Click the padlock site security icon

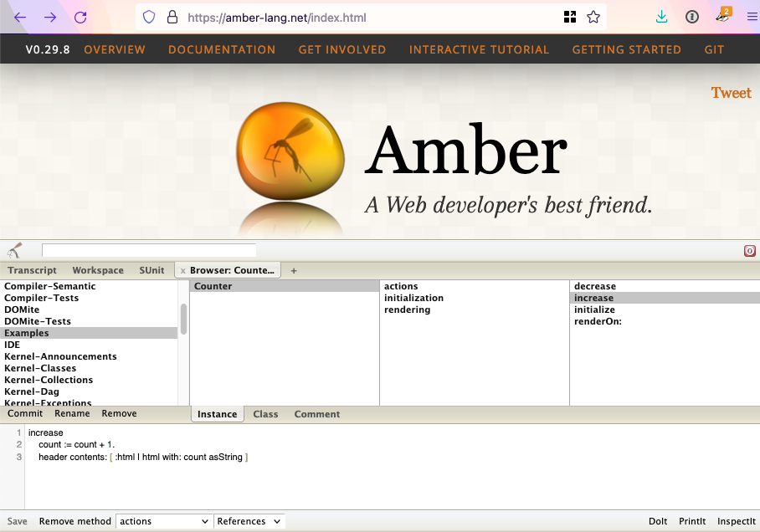172,18
